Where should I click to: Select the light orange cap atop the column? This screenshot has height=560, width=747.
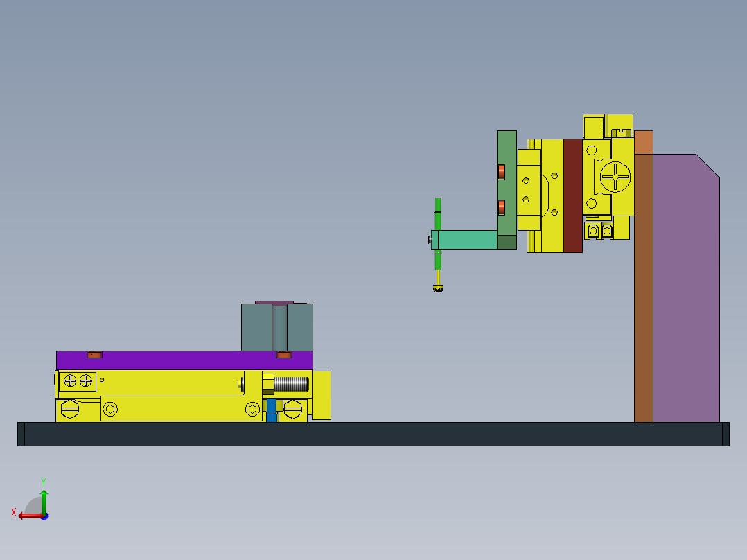click(x=644, y=142)
